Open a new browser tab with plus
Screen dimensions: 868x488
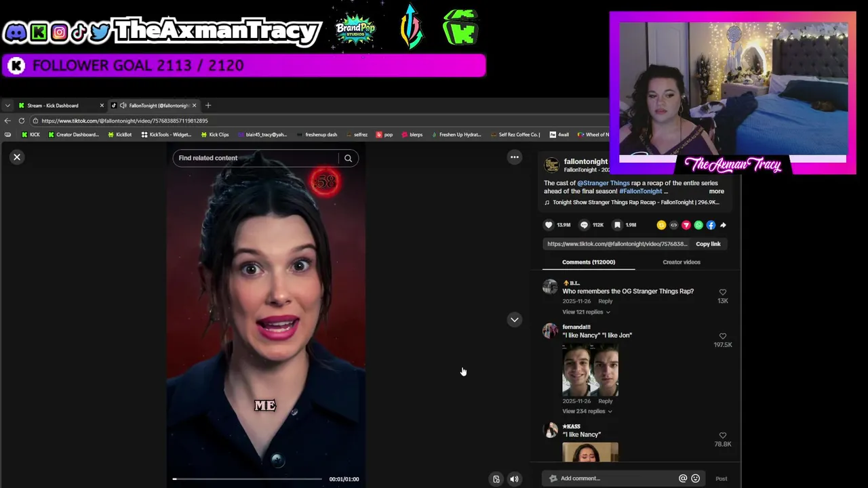208,105
